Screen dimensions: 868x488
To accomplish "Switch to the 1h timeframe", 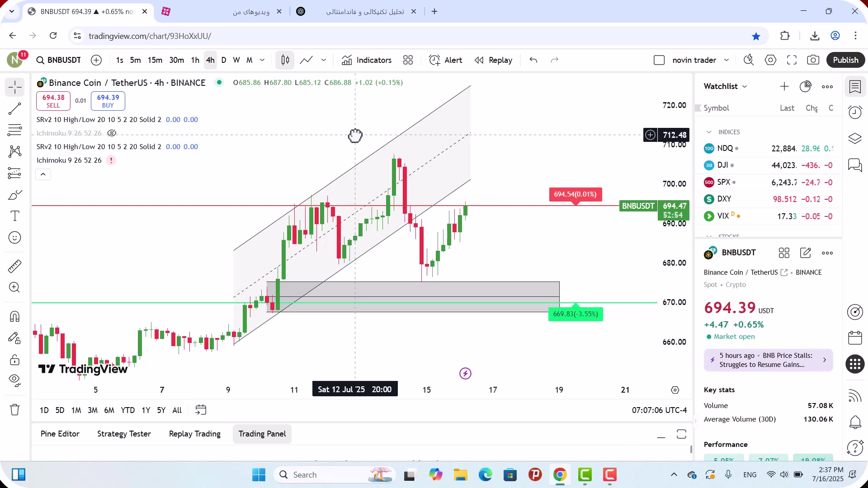I will [195, 60].
